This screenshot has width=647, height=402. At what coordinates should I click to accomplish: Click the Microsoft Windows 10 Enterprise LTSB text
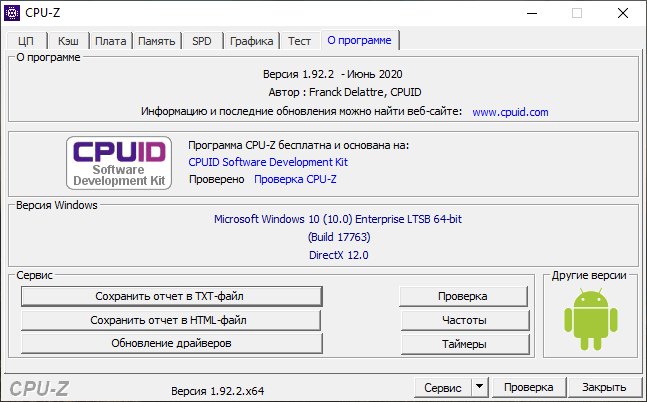pos(338,219)
